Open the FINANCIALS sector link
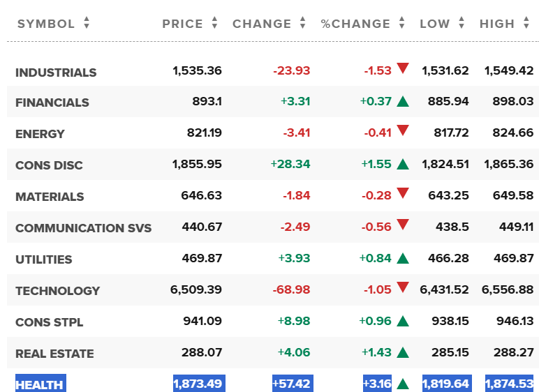The height and width of the screenshot is (392, 539). tap(52, 103)
